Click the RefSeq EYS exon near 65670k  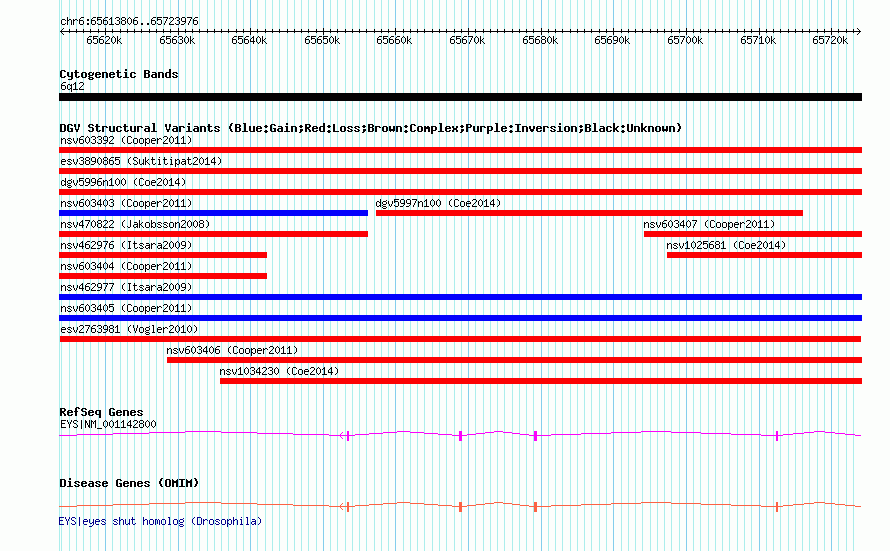click(460, 436)
